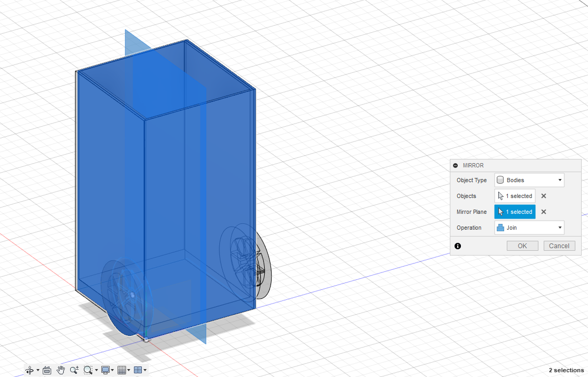
Task: Open the Grid and Snaps icon
Action: (121, 370)
